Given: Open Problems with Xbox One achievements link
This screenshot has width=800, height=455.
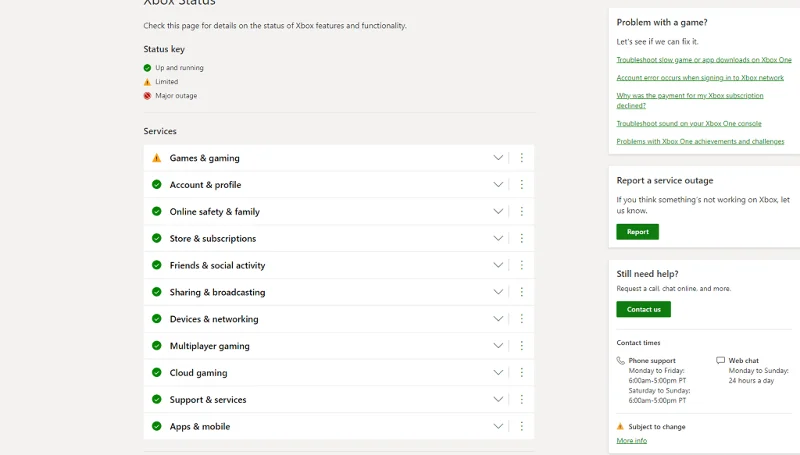Looking at the screenshot, I should point(700,141).
